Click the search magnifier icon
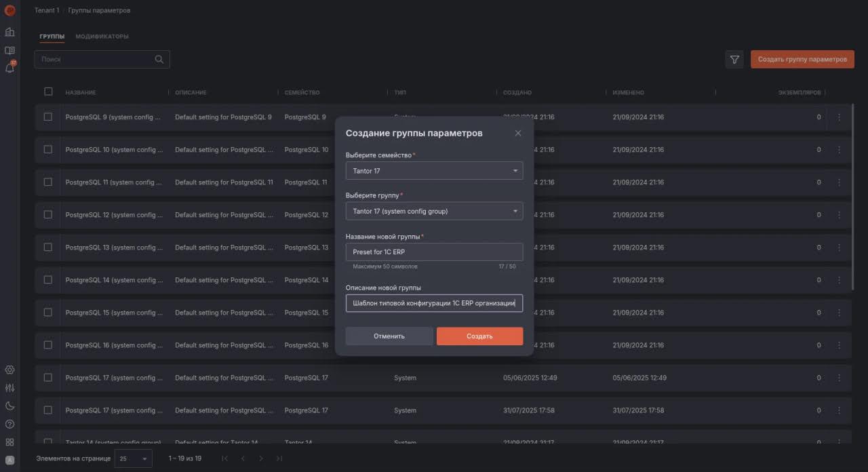The height and width of the screenshot is (472, 868). point(159,59)
